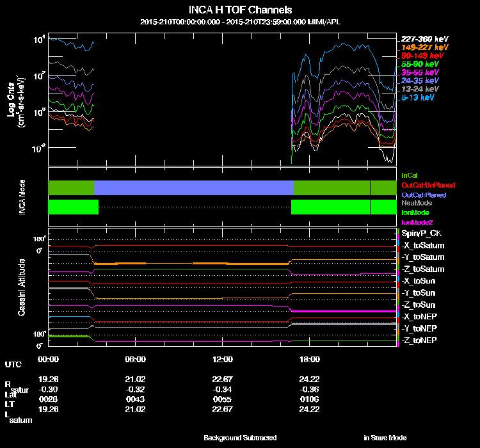Select the 149-227 keV legend entry
The image size is (480, 448).
point(424,47)
